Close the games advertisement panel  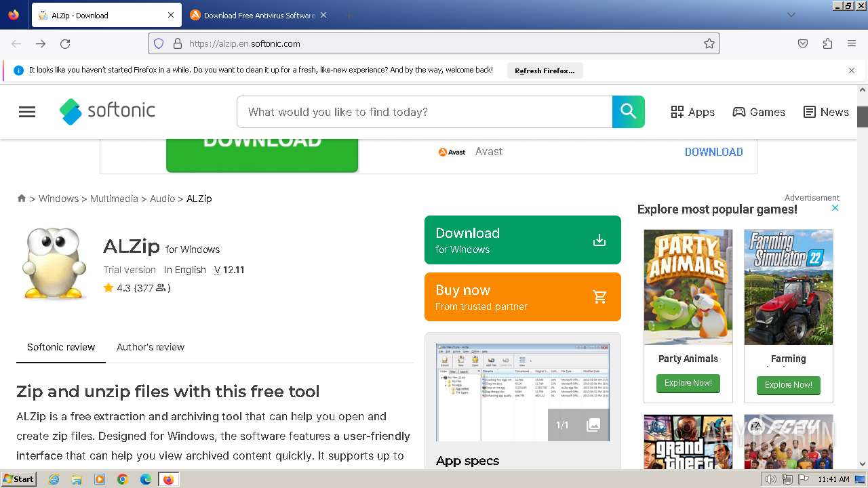[x=835, y=208]
